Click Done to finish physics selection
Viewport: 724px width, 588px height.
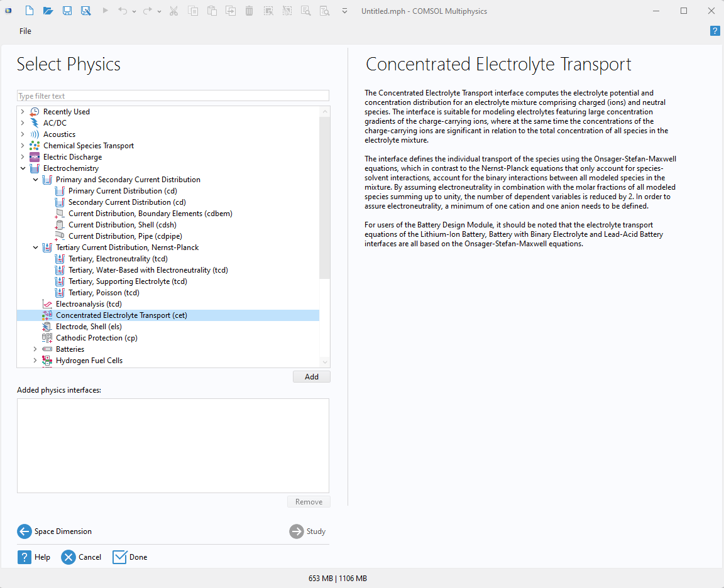click(129, 557)
